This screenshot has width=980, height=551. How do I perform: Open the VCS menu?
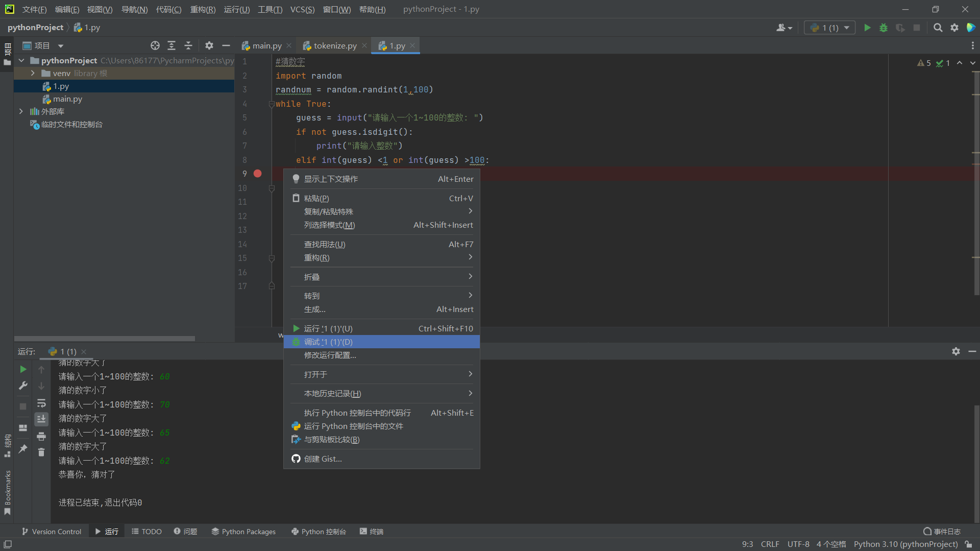[302, 9]
